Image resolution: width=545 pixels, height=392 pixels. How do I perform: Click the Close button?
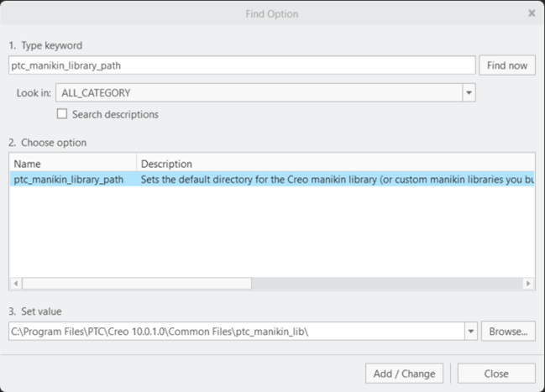(x=496, y=374)
